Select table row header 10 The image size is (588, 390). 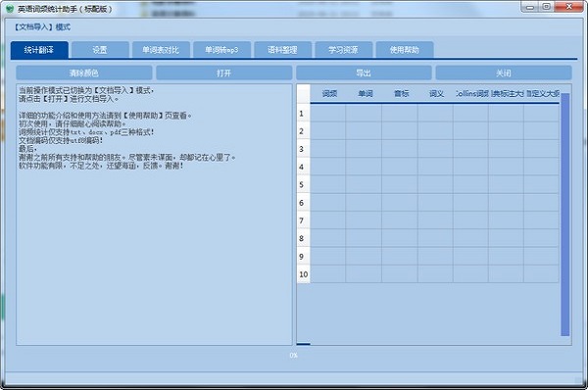click(x=304, y=274)
